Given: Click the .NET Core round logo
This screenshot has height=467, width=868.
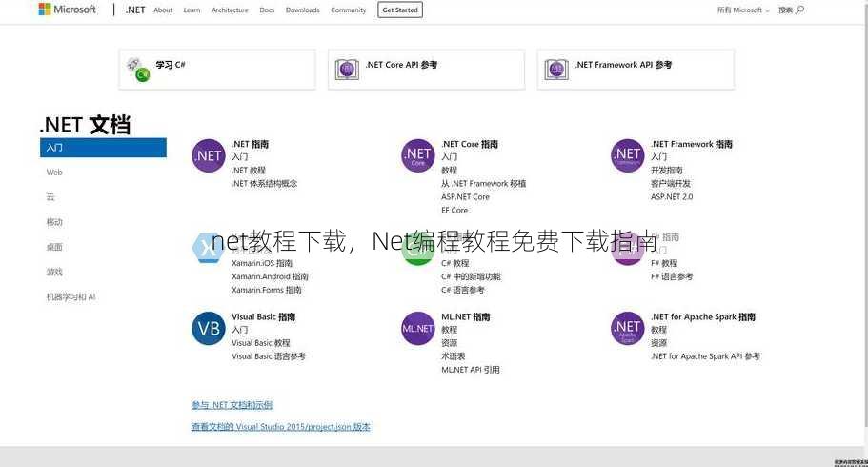Looking at the screenshot, I should click(418, 155).
